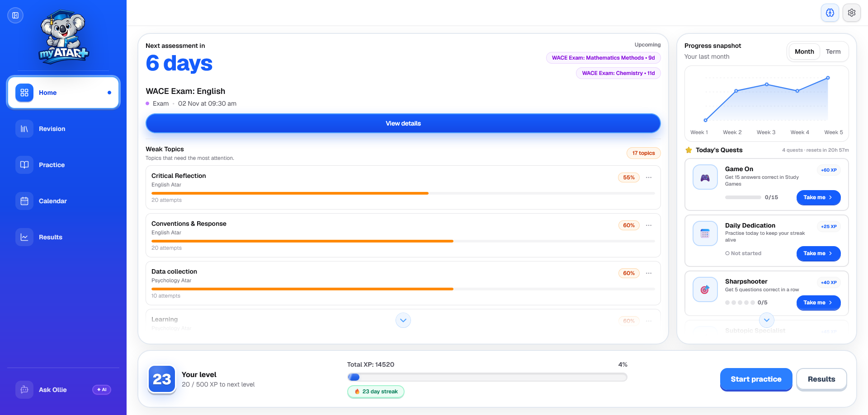Click Take me on Daily Dedication quest
Screen dimensions: 868x415
818,253
